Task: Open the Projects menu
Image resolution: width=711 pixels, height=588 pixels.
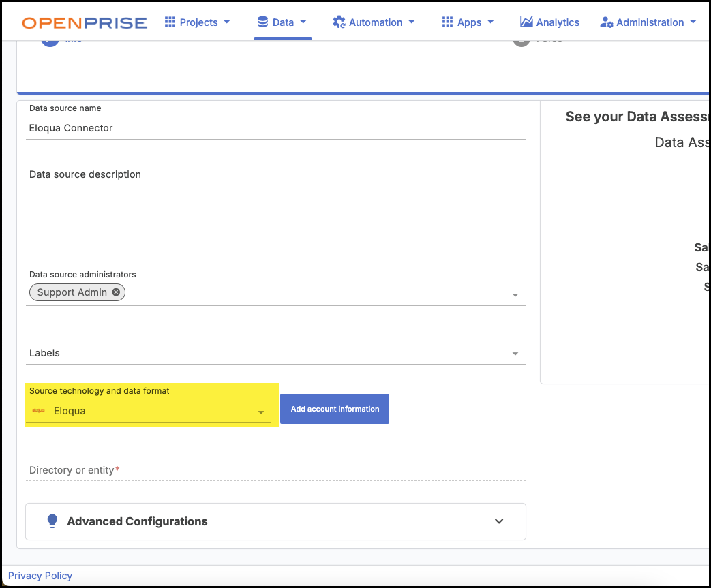Action: pos(197,22)
